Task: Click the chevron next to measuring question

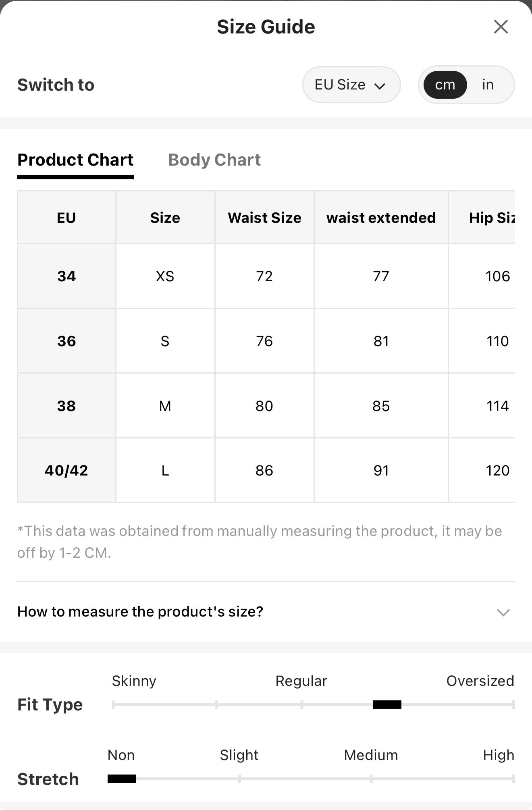Action: point(503,613)
